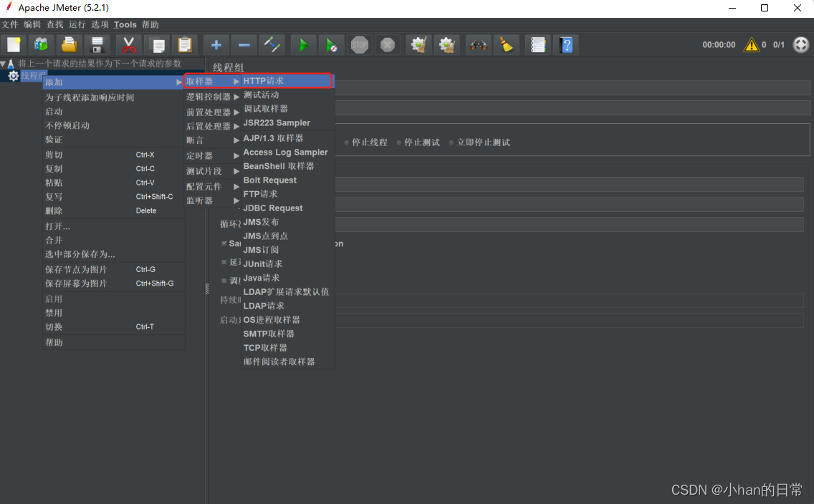Image resolution: width=814 pixels, height=504 pixels.
Task: Choose 调试取样器 entry
Action: (x=287, y=109)
